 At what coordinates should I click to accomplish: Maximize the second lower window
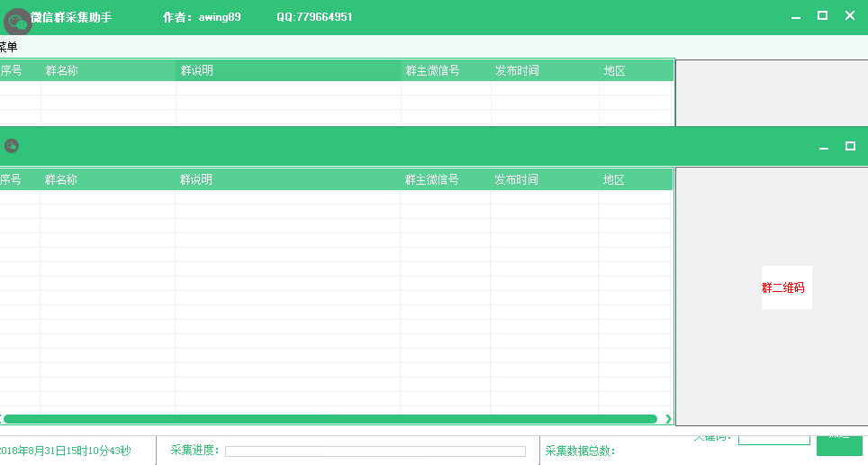point(850,146)
